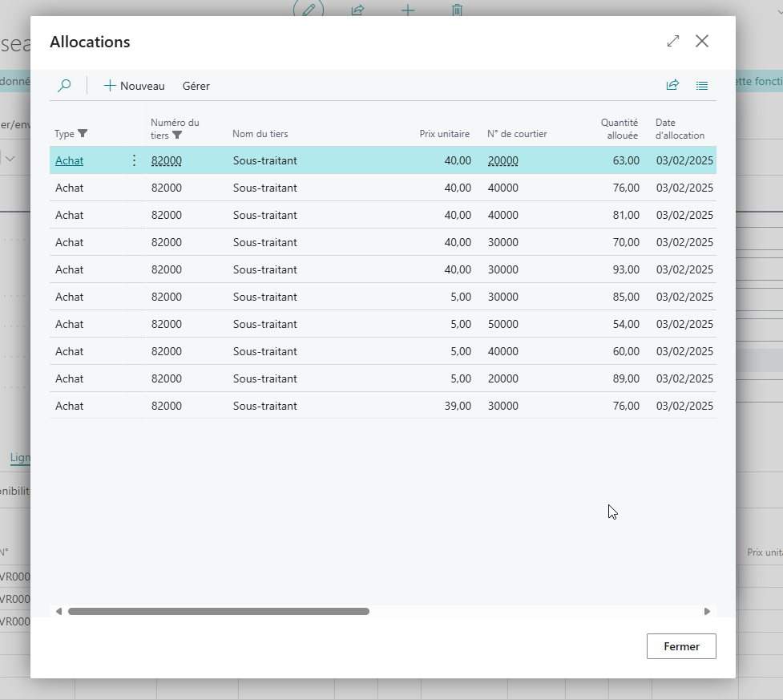Screen dimensions: 783x700
Task: Click courtier number 20000 in the highlighted row
Action: pyautogui.click(x=502, y=160)
